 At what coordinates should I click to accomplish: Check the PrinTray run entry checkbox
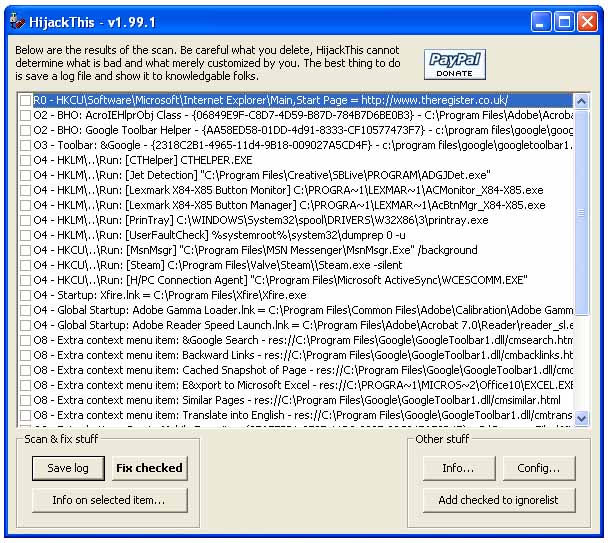tap(26, 220)
